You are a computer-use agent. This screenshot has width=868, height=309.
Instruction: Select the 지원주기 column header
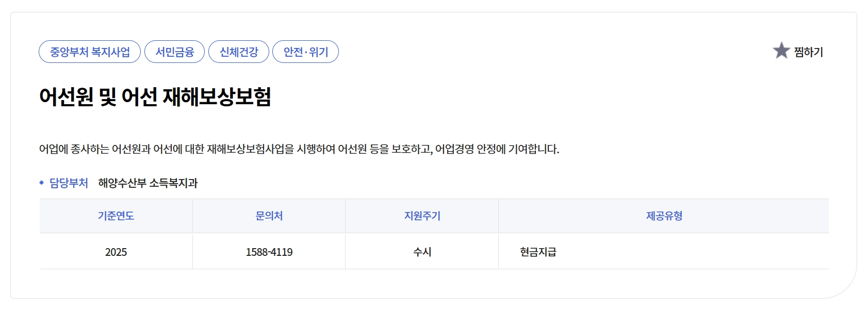[421, 216]
